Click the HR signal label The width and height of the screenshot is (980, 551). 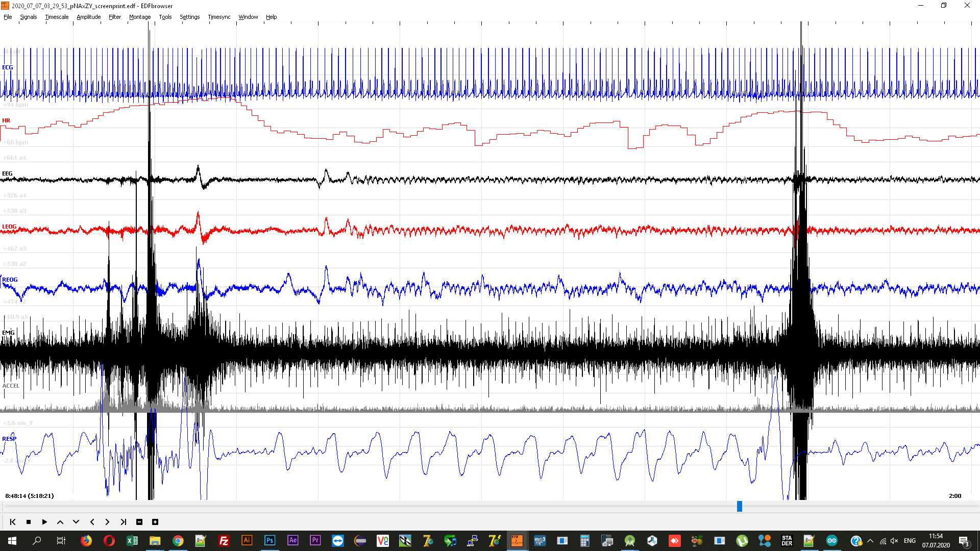click(6, 120)
